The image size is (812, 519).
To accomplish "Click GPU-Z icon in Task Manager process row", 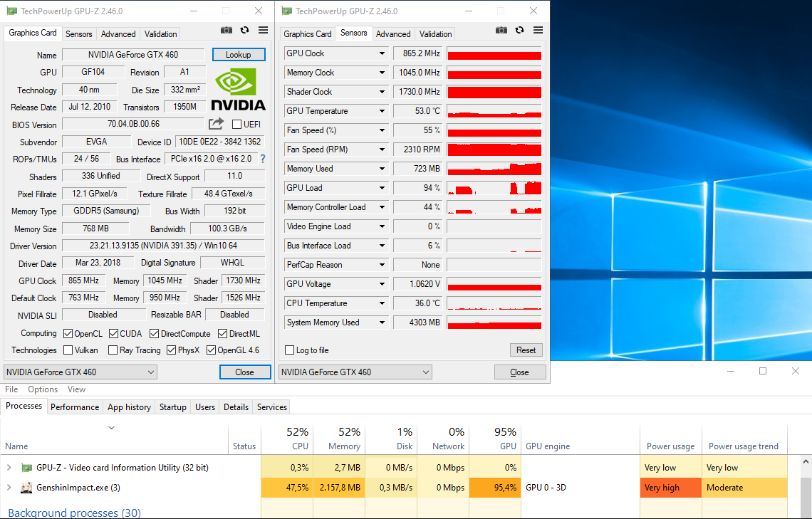I will click(x=26, y=468).
